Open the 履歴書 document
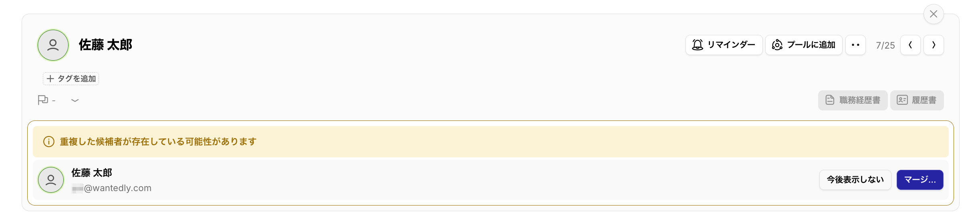 tap(917, 100)
